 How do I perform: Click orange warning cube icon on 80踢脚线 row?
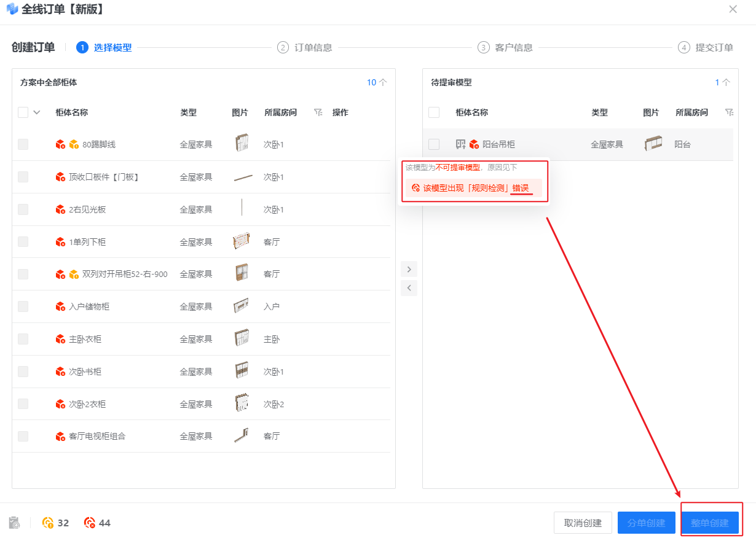coord(74,145)
